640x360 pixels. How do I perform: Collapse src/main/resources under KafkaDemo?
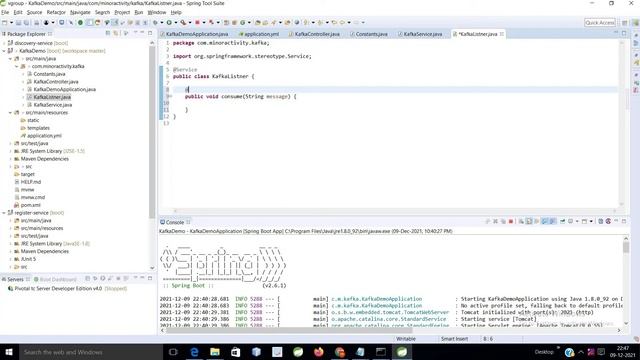pos(11,112)
